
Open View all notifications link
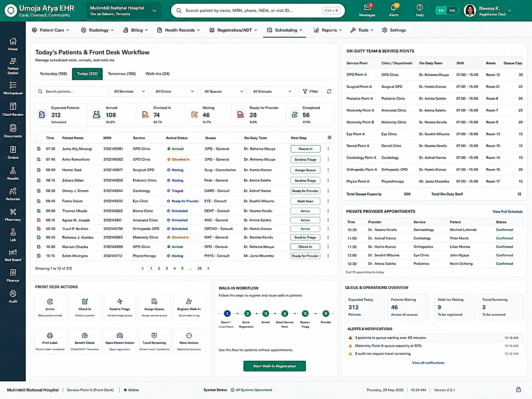pyautogui.click(x=428, y=363)
